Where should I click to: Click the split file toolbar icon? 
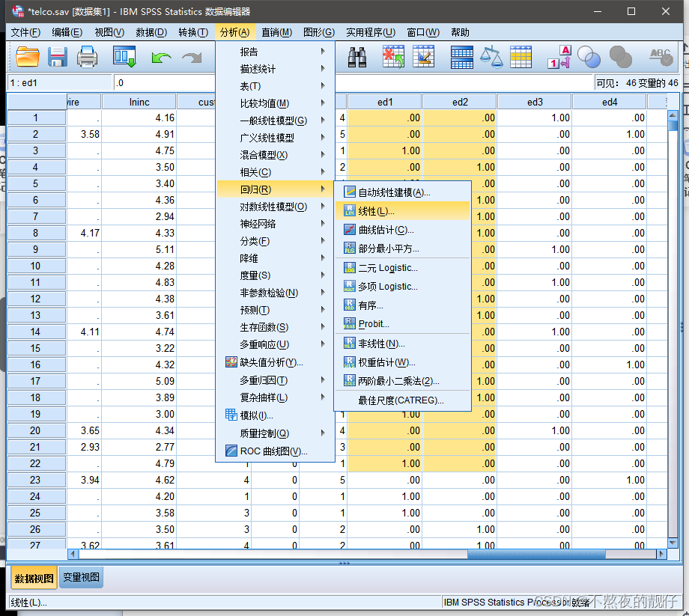[462, 57]
